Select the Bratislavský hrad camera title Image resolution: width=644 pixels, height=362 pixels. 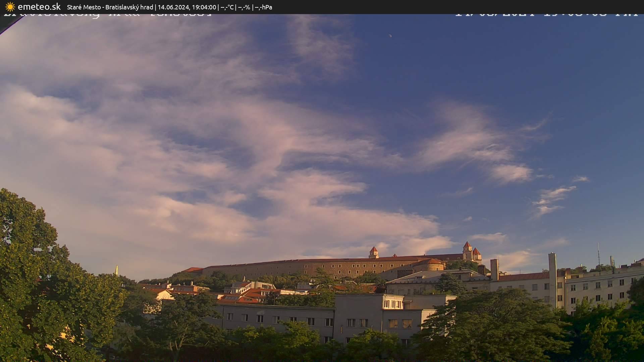[130, 7]
